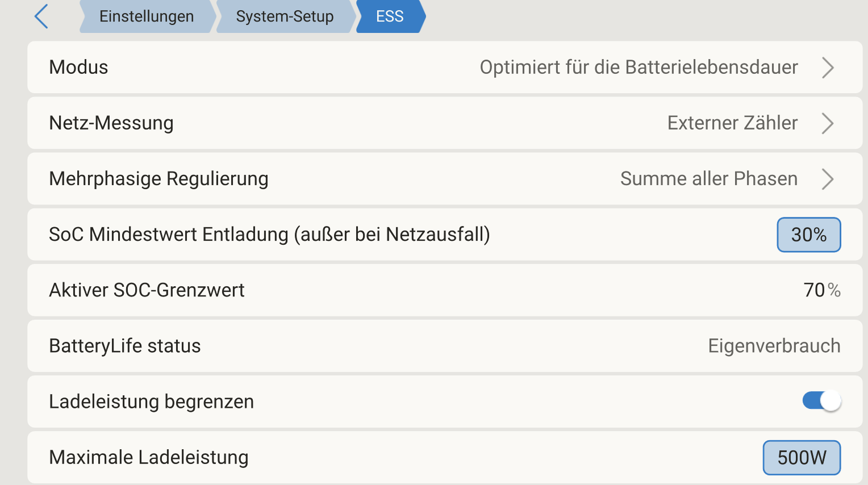Open the 'Summe aller Phasen' option
The width and height of the screenshot is (868, 485).
click(x=708, y=179)
